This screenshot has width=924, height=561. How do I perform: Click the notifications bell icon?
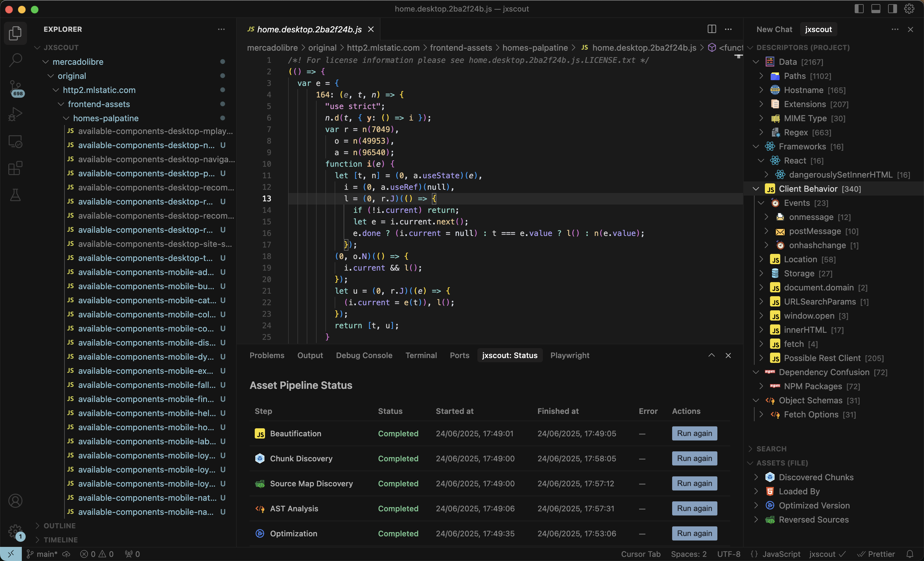pyautogui.click(x=910, y=554)
